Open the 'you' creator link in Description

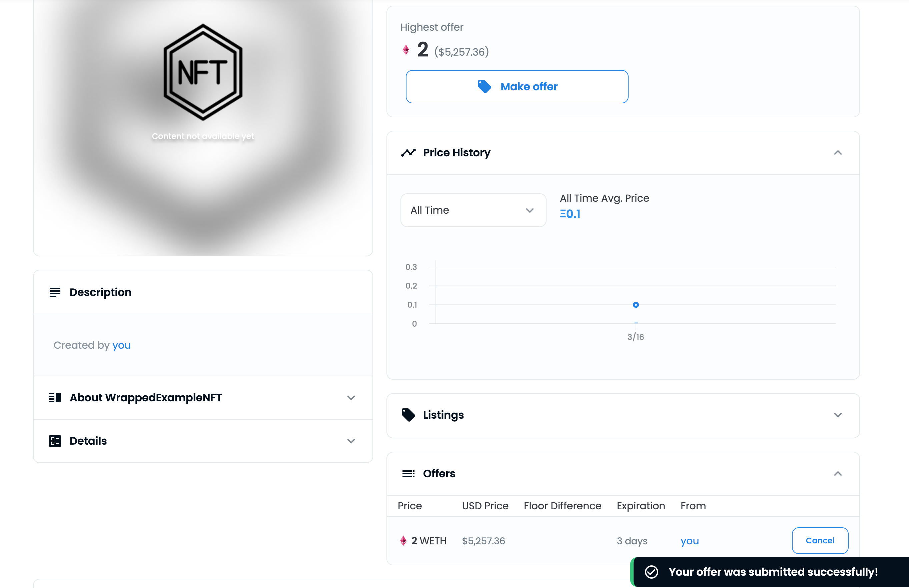click(121, 345)
